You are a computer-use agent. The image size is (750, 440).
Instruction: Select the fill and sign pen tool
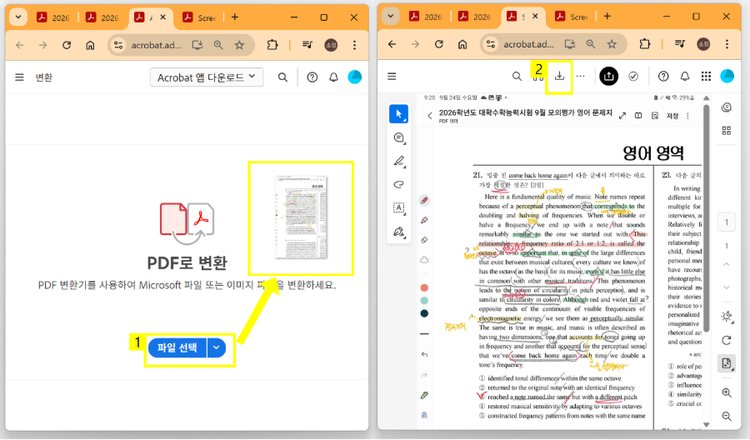399,232
